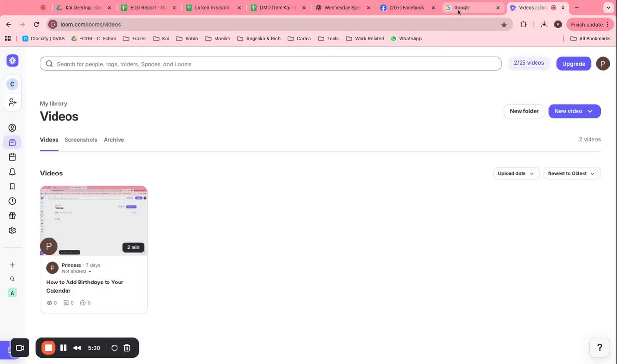Switch to the EOD Report browser tab
The image size is (617, 364).
click(148, 8)
